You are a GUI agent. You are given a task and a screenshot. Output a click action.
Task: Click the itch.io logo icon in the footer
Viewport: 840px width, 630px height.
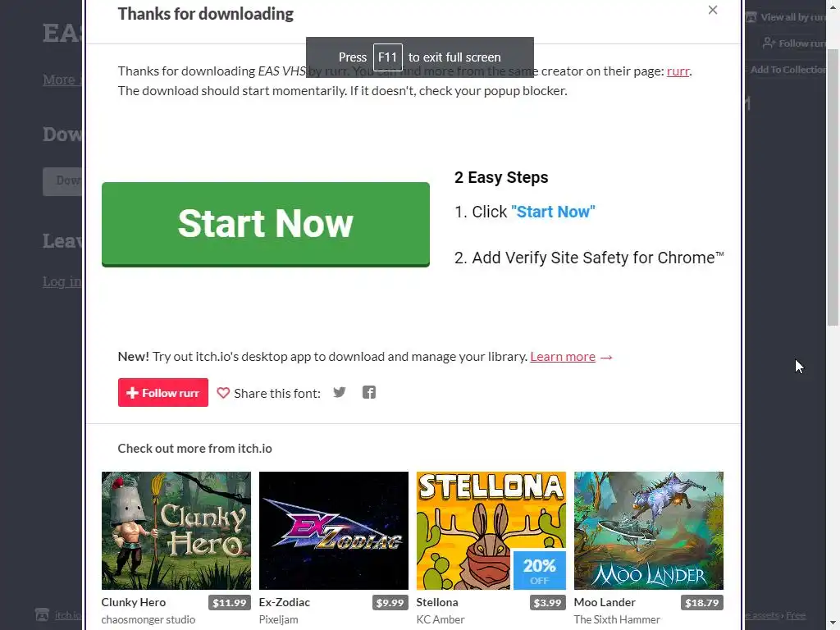42,614
